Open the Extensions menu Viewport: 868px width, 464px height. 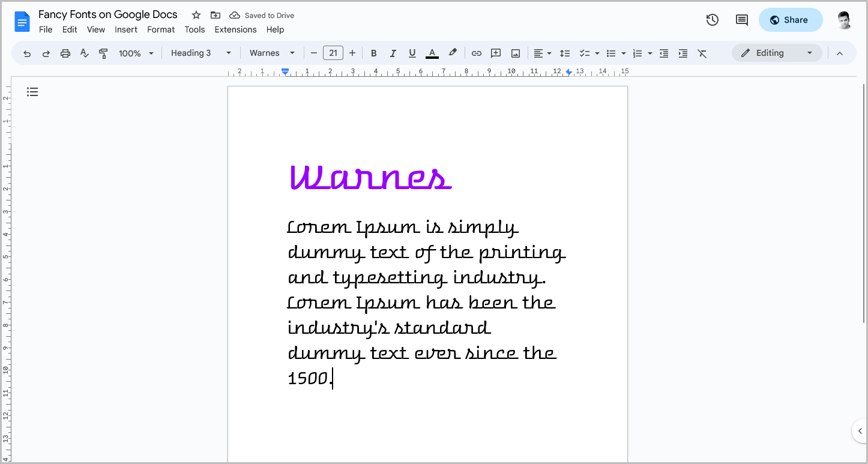235,29
